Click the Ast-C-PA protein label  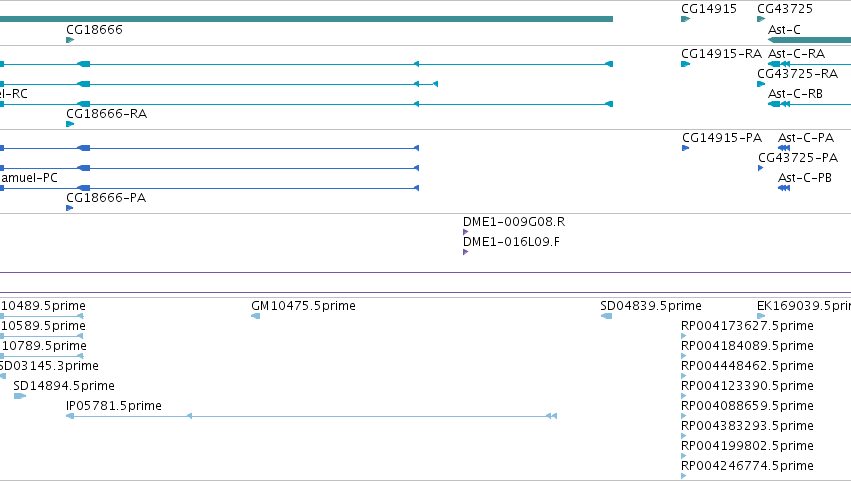806,138
